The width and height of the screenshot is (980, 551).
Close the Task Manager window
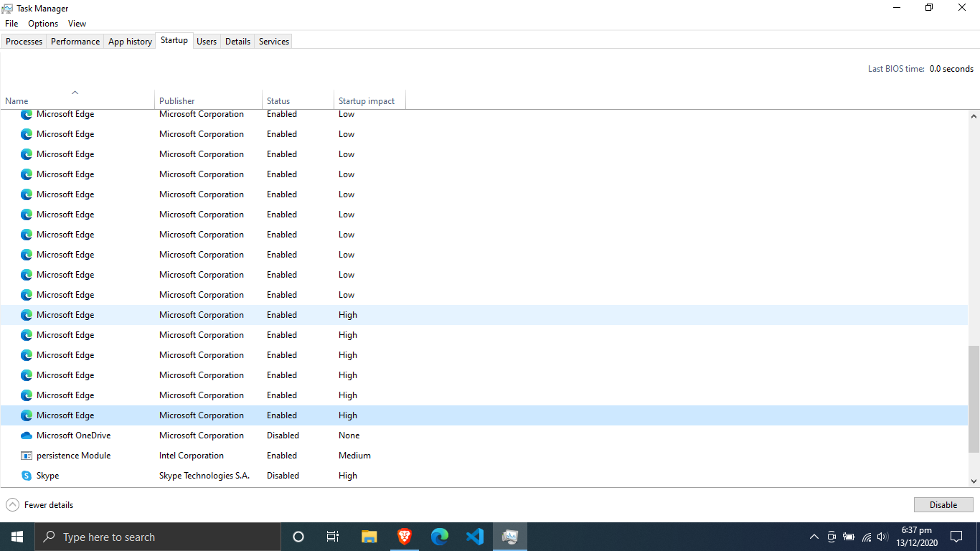[963, 8]
